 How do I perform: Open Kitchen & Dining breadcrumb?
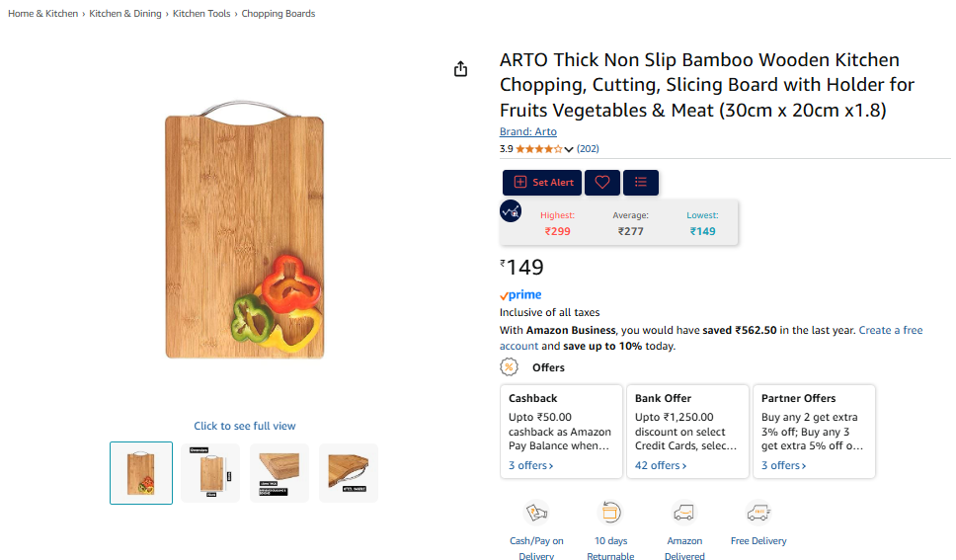125,14
